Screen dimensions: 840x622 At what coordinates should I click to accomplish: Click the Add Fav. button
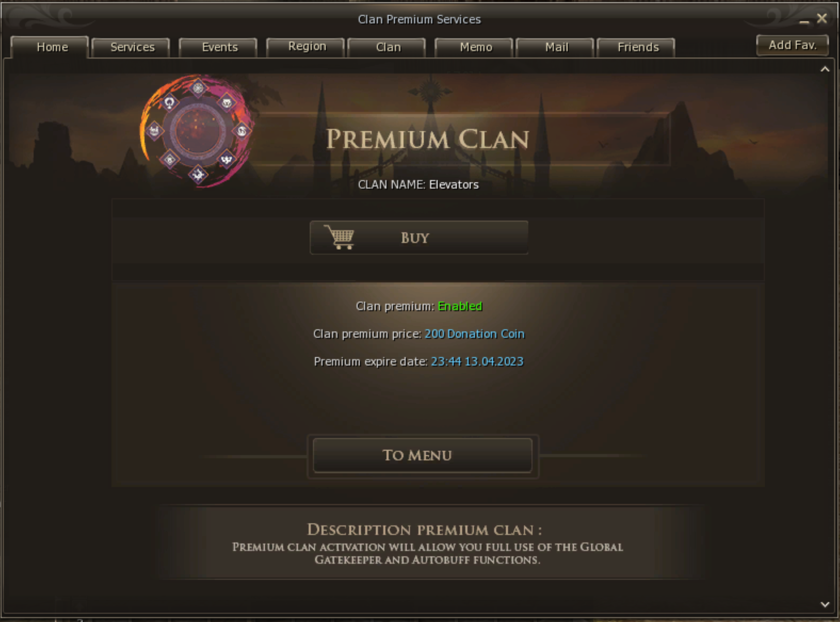(792, 45)
